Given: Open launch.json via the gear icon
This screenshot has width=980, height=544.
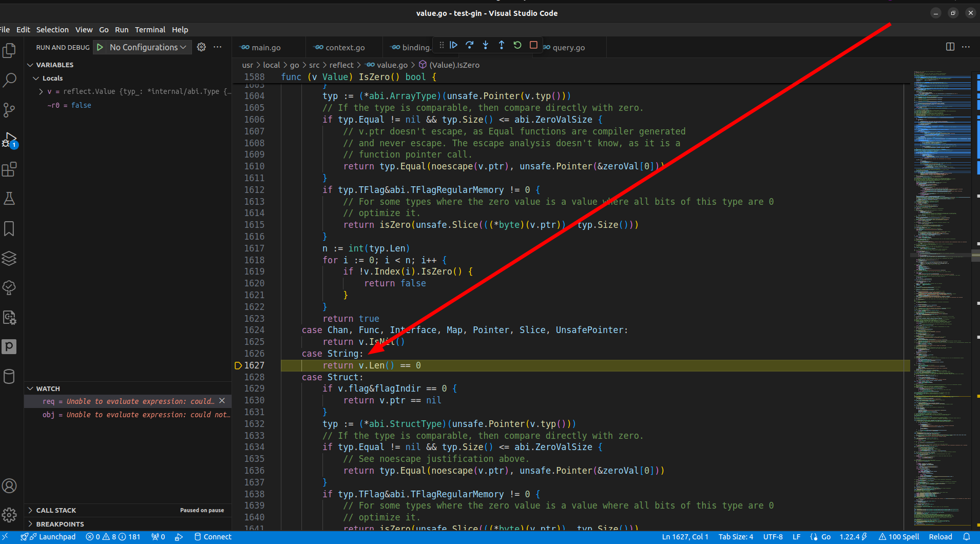Looking at the screenshot, I should pyautogui.click(x=201, y=47).
